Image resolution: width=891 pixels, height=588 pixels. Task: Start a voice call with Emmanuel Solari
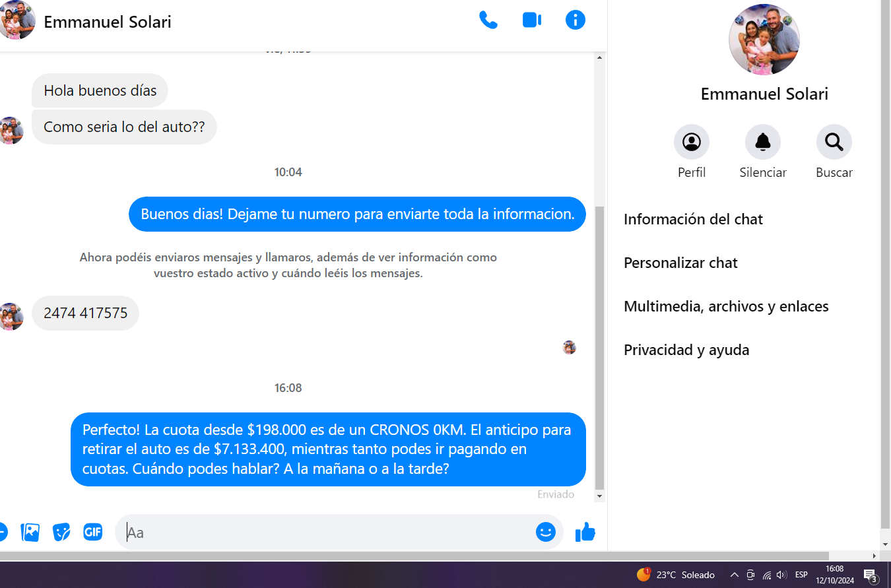488,20
